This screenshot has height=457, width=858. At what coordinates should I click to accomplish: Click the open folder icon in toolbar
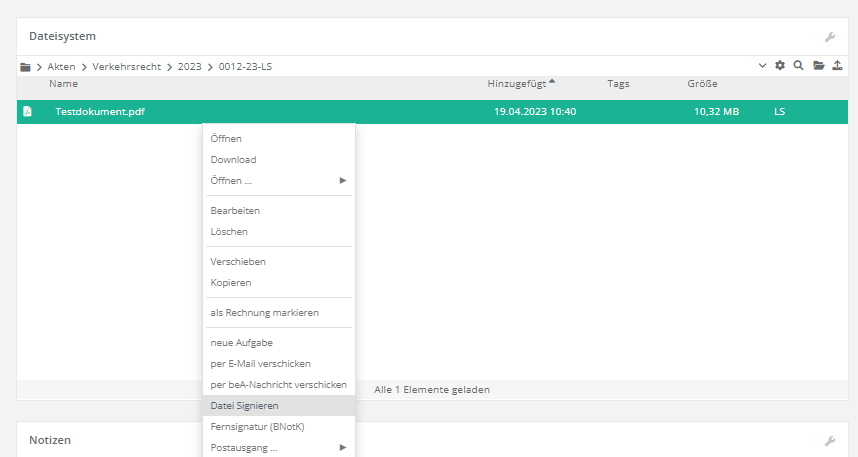[x=818, y=66]
